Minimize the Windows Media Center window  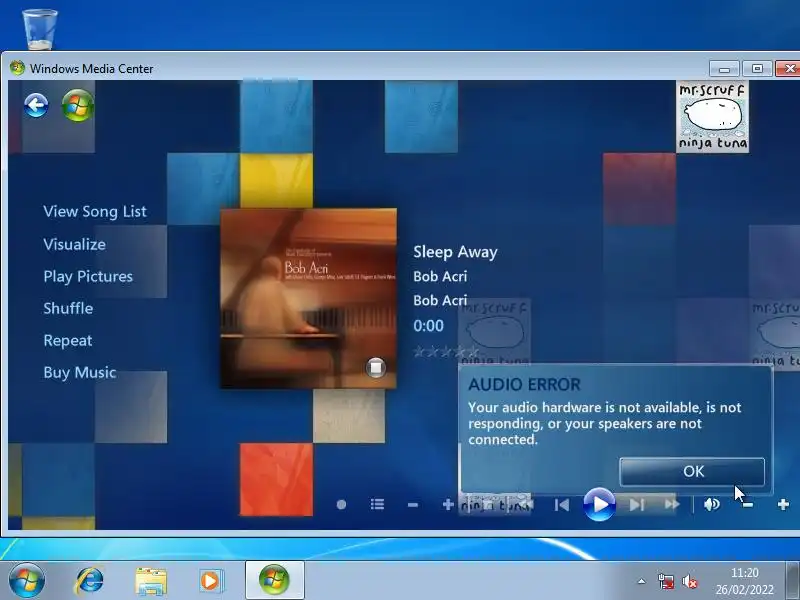point(724,68)
